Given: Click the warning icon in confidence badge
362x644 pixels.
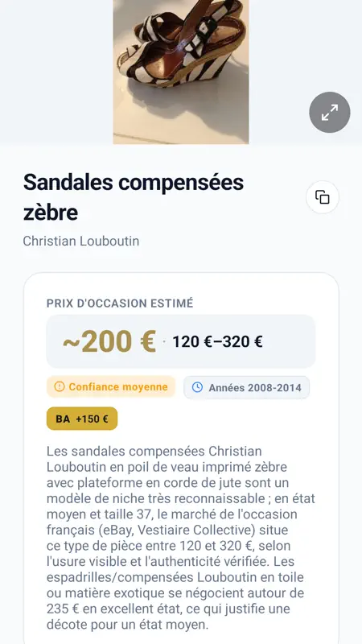Looking at the screenshot, I should [60, 387].
